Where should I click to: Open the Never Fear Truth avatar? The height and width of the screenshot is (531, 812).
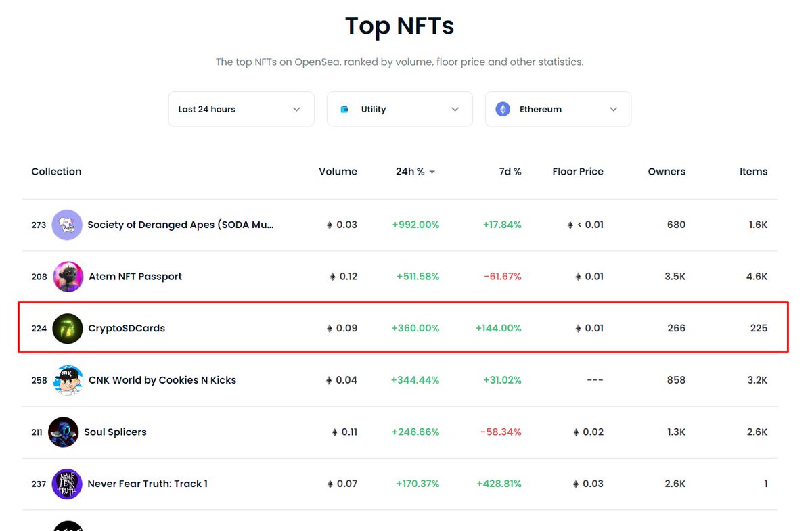[x=67, y=484]
